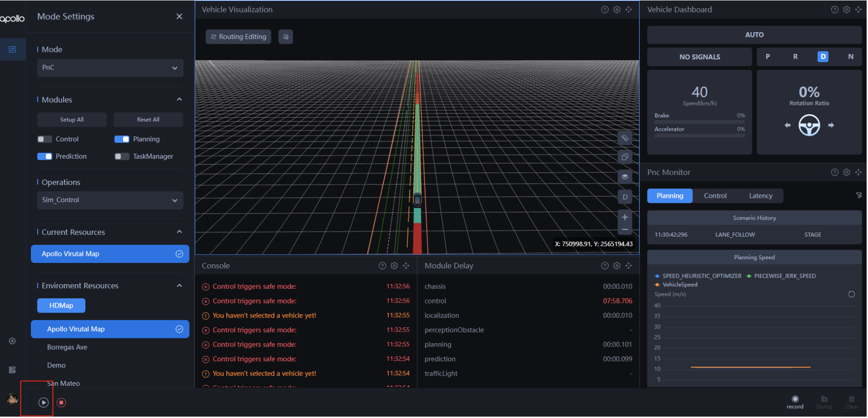Disable the Planning module toggle
Viewport: 868px width, 418px height.
point(122,139)
